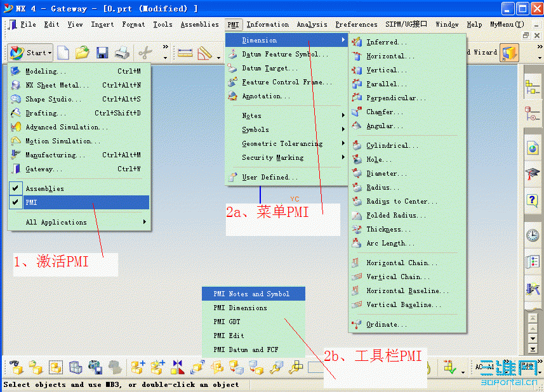The image size is (544, 392).
Task: Expand Security Marking submenu
Action: [x=286, y=157]
